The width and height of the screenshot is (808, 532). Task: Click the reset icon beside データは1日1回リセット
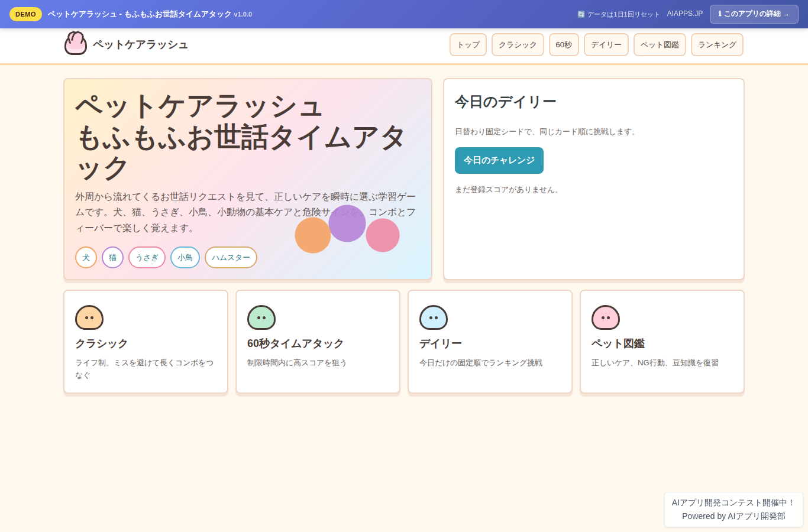click(581, 14)
